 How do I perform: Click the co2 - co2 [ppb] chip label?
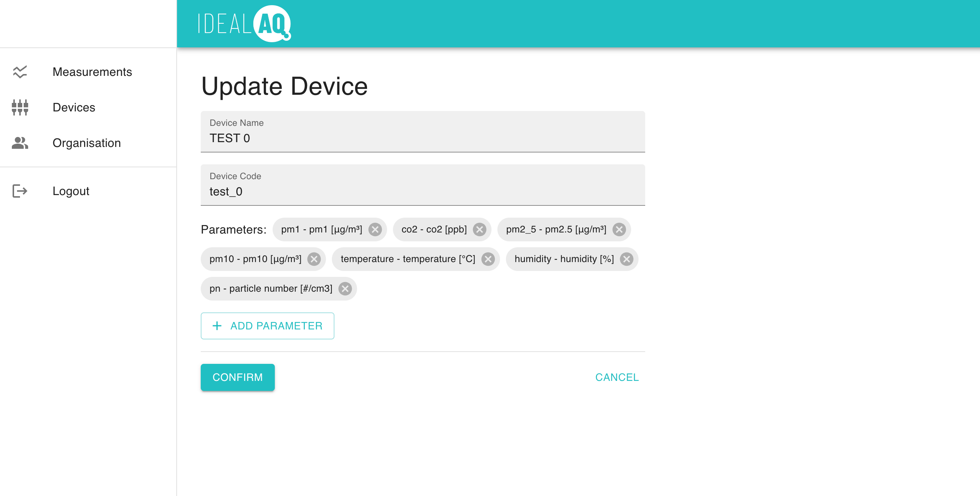coord(434,229)
